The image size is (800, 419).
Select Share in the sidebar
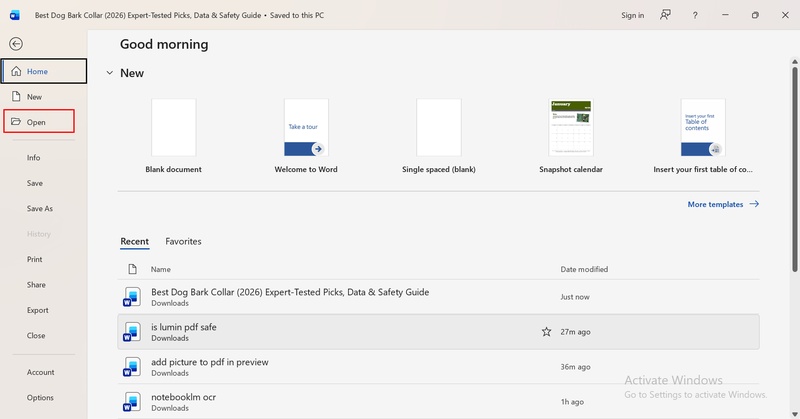pos(36,285)
